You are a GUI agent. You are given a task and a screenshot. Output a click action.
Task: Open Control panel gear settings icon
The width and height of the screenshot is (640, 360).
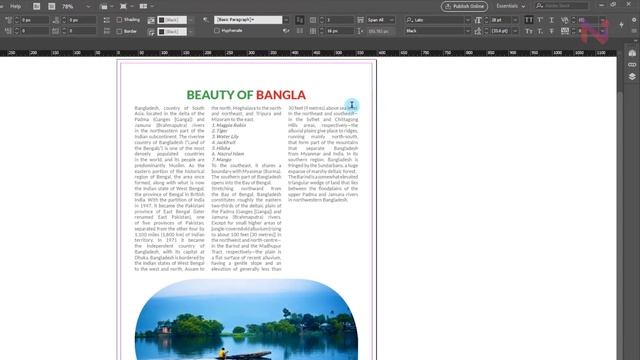click(634, 20)
